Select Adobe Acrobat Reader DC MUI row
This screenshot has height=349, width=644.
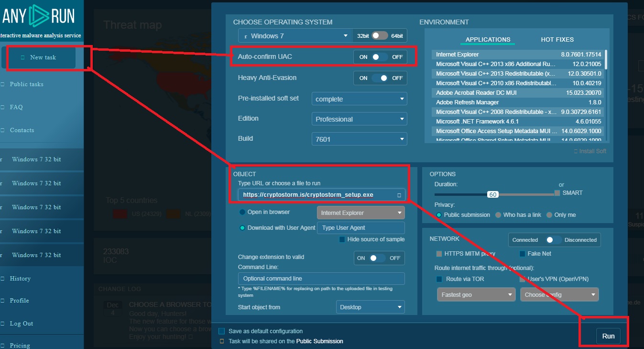click(x=518, y=93)
